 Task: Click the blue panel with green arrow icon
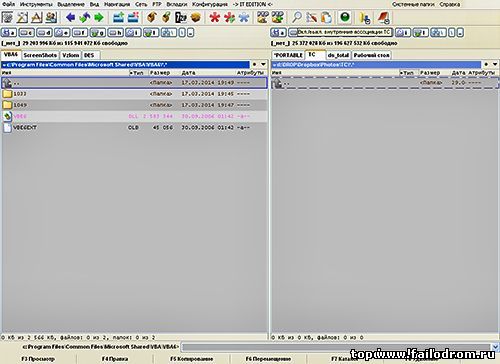[118, 17]
